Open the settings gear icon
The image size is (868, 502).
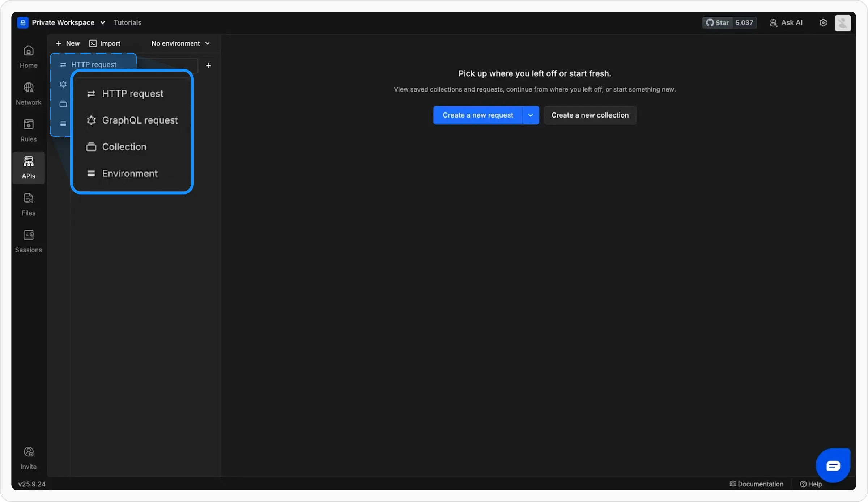tap(823, 22)
